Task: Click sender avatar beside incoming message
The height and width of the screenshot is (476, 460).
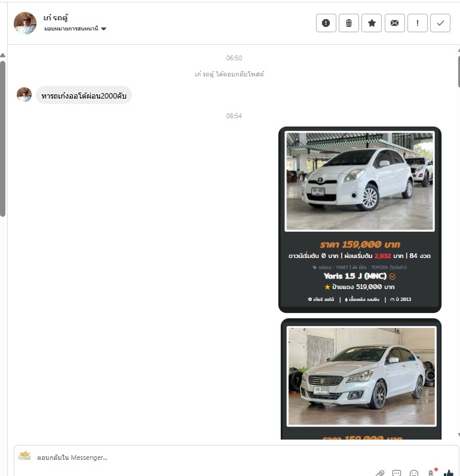Action: (x=24, y=95)
